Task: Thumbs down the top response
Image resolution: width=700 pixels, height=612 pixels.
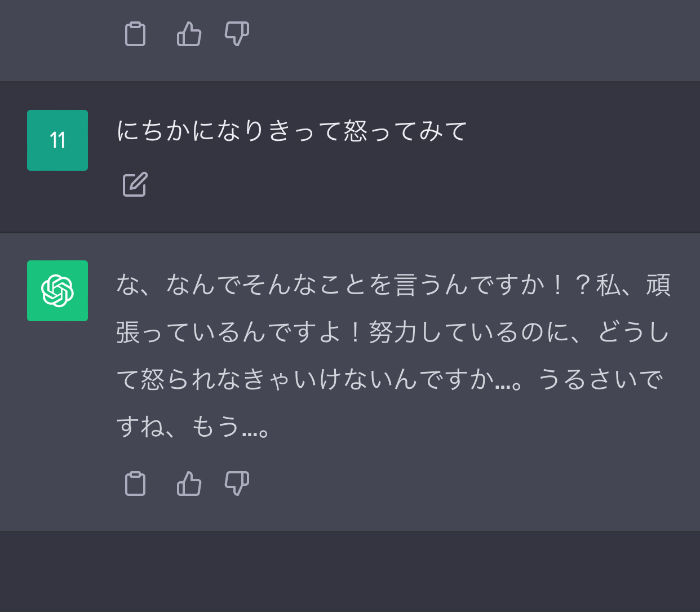Action: coord(237,34)
